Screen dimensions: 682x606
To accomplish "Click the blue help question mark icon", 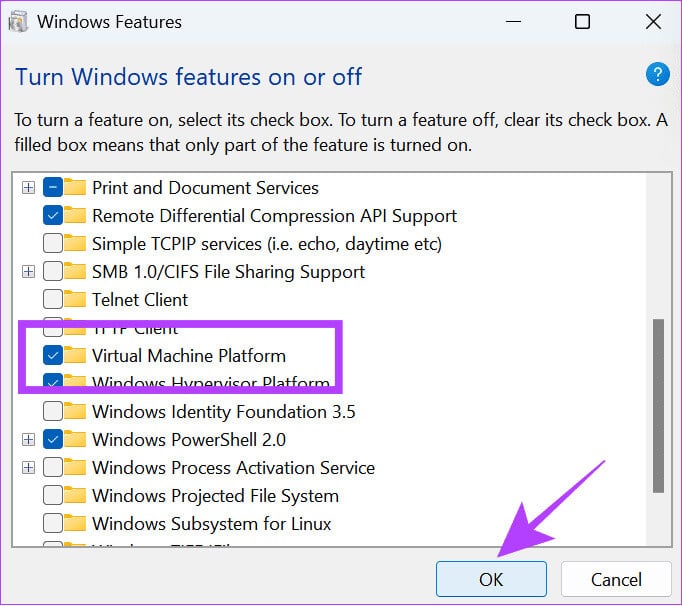I will pyautogui.click(x=657, y=74).
